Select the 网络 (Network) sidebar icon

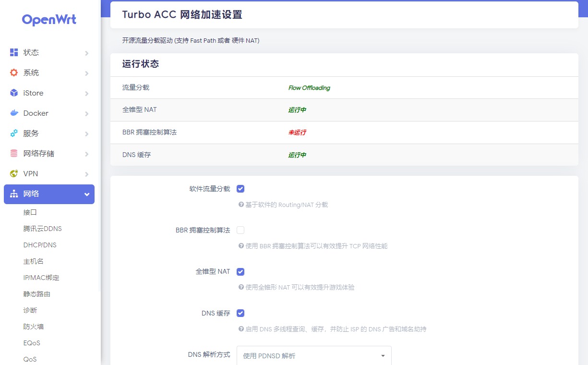coord(14,194)
